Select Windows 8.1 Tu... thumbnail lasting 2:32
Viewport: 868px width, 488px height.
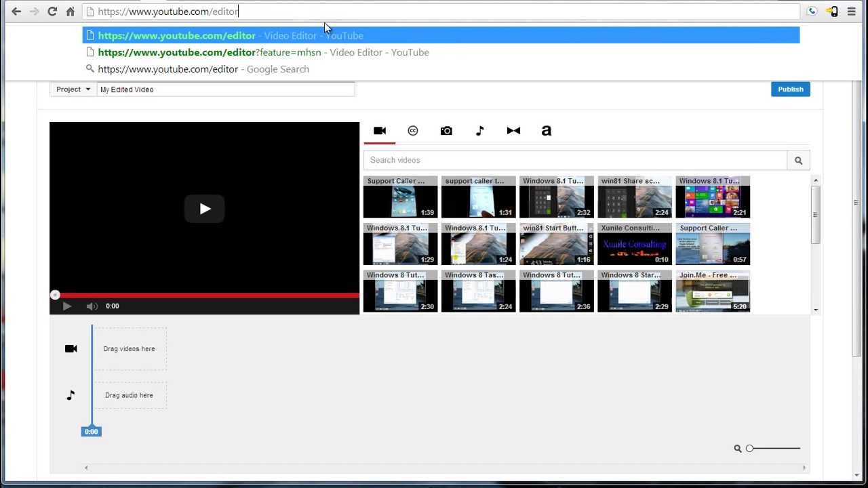tap(556, 197)
